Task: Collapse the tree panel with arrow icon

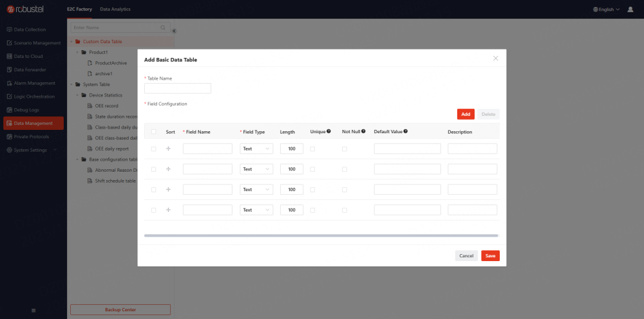Action: [x=174, y=31]
